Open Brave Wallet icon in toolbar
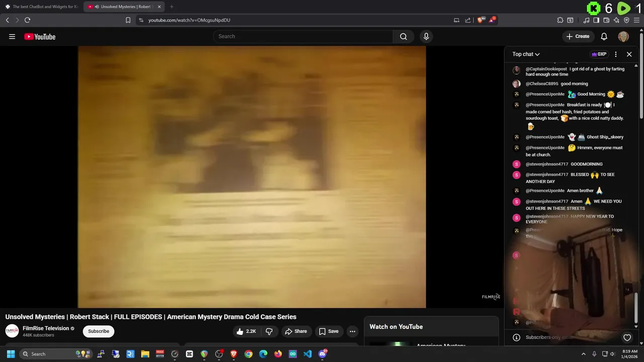 pos(606,20)
